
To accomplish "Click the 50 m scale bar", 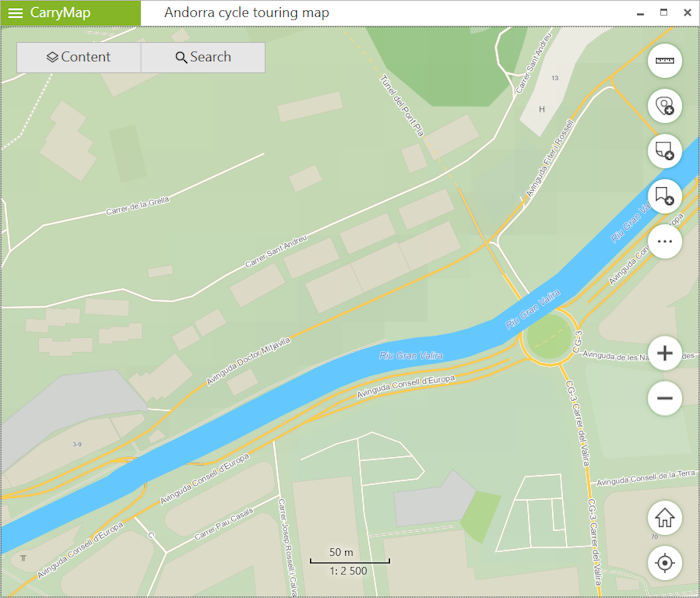I will tap(350, 556).
